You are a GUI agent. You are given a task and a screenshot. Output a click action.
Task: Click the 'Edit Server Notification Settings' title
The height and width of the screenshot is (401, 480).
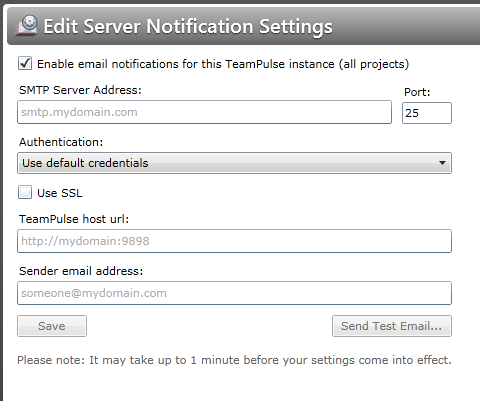[x=188, y=27]
